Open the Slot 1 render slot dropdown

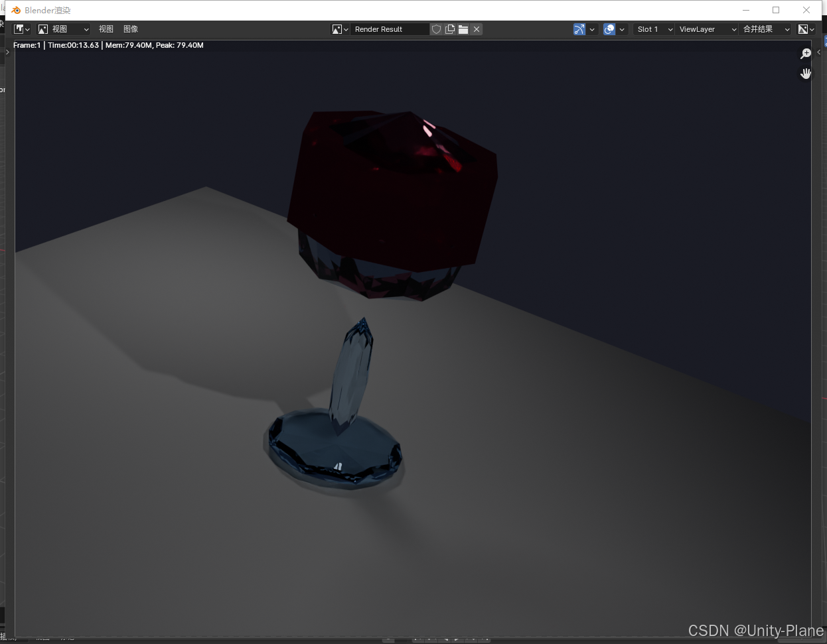(654, 29)
